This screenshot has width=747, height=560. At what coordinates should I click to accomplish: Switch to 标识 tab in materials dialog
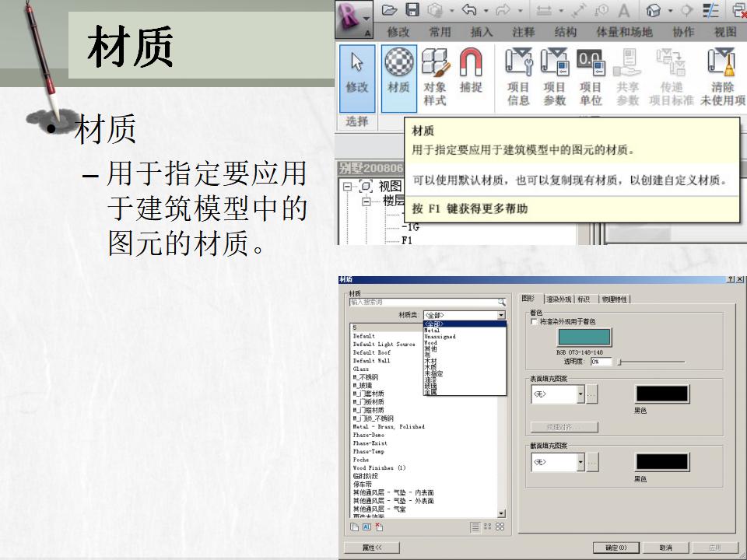pyautogui.click(x=584, y=299)
